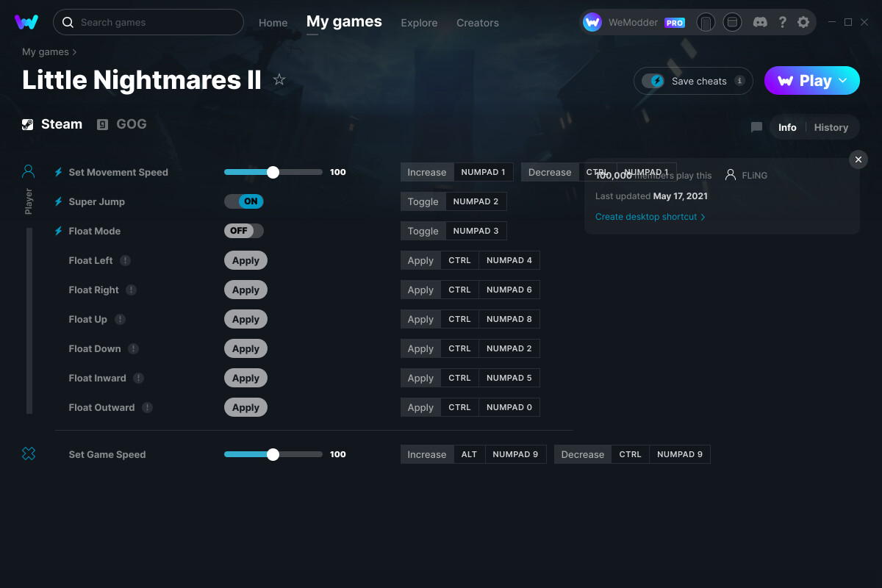
Task: Edit Float Outward CTRL NUMPAD 0 hotkey
Action: [490, 407]
